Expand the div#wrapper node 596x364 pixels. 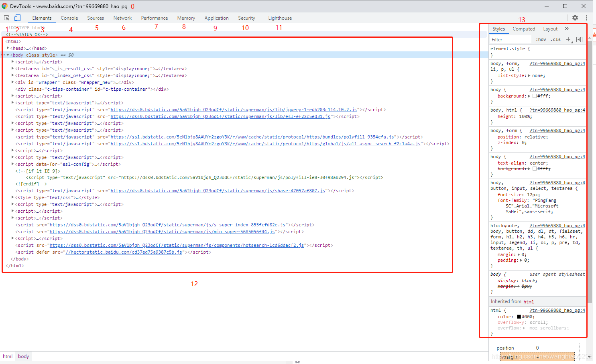(13, 82)
